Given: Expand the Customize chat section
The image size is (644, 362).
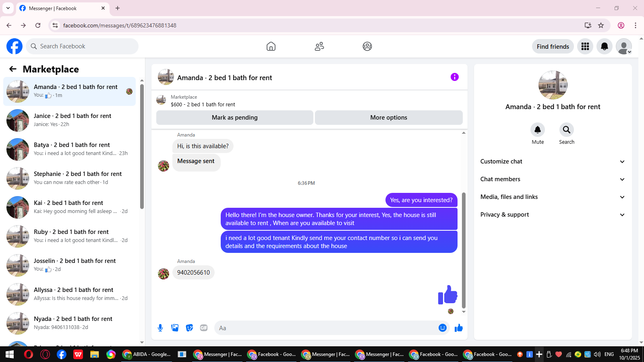Looking at the screenshot, I should (553, 161).
